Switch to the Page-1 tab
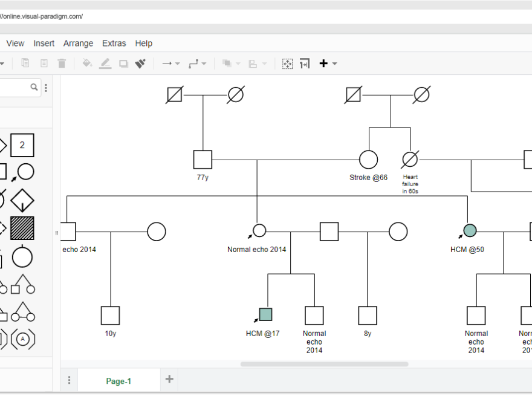532x399 pixels. coord(118,381)
